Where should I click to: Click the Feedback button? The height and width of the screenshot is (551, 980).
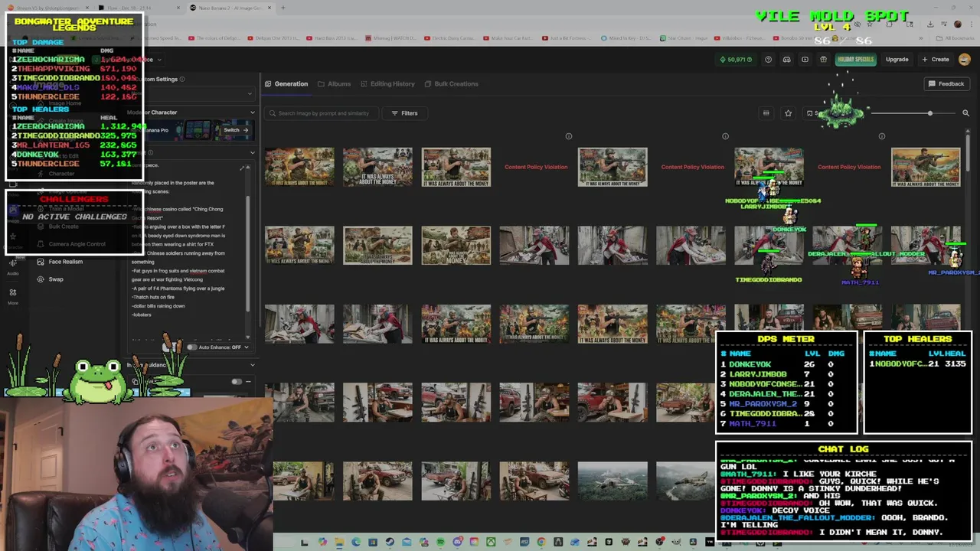point(946,84)
